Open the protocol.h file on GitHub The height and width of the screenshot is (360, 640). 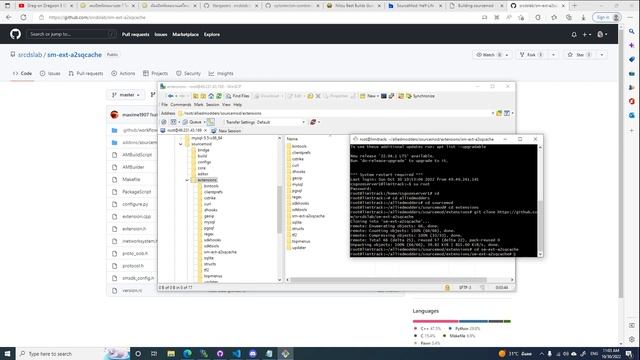click(133, 266)
